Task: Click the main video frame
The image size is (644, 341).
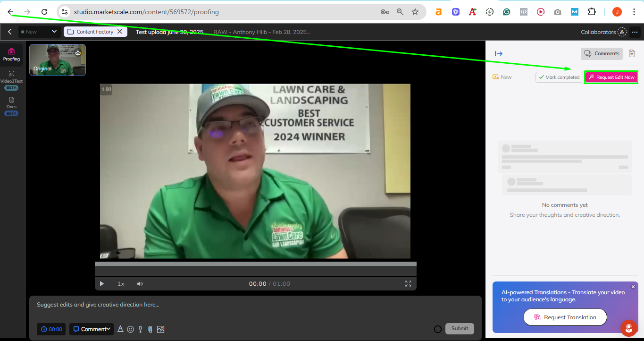Action: [255, 171]
